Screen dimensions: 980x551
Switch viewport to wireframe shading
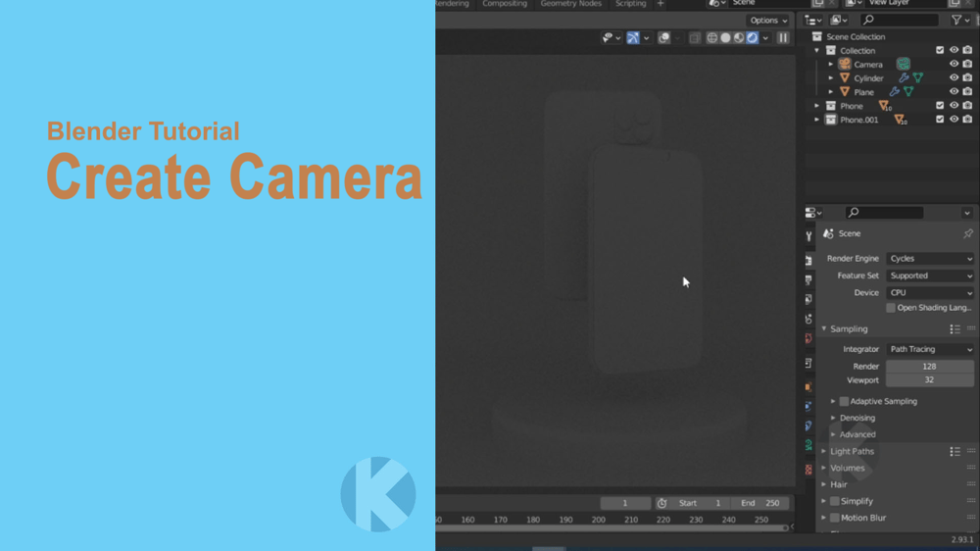pyautogui.click(x=711, y=38)
